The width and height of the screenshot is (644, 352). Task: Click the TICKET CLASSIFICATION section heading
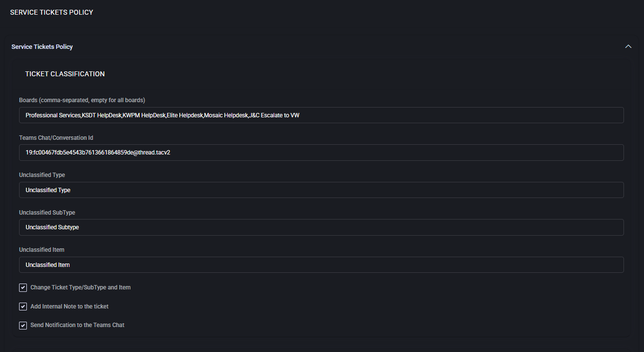click(x=65, y=74)
